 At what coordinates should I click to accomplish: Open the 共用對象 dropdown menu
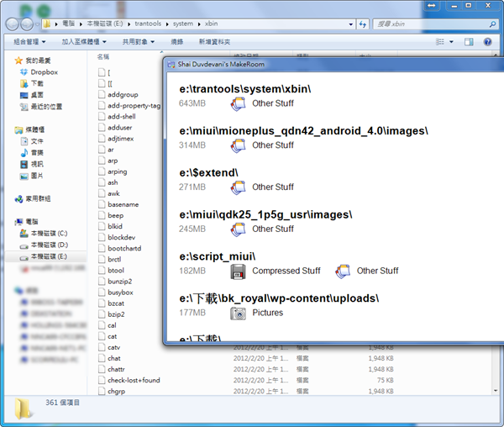pyautogui.click(x=139, y=42)
